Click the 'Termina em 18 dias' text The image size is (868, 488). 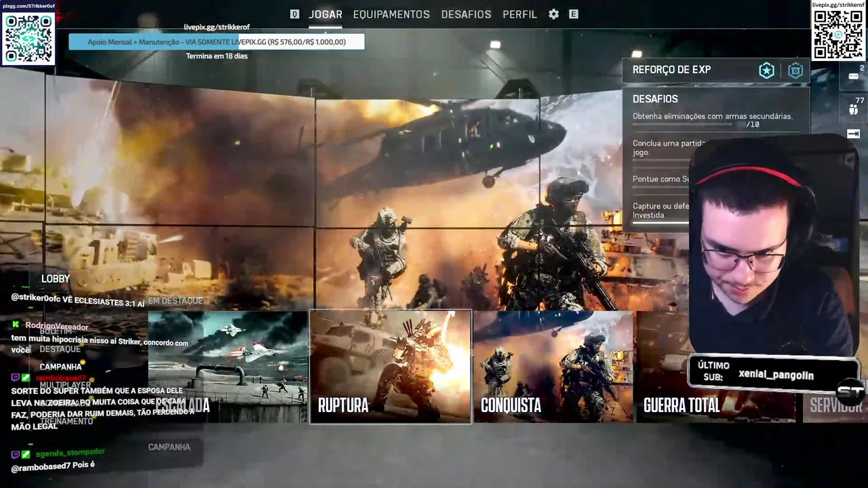click(x=217, y=56)
